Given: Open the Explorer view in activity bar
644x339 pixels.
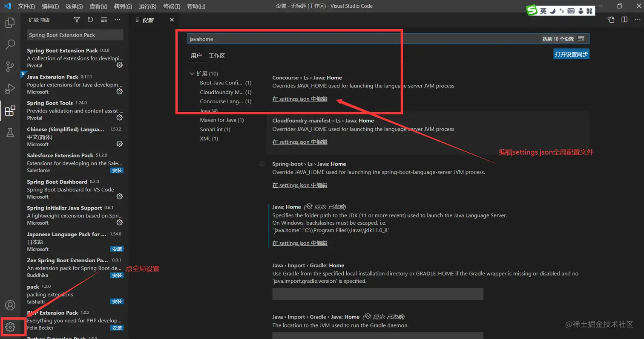Looking at the screenshot, I should click(x=10, y=23).
